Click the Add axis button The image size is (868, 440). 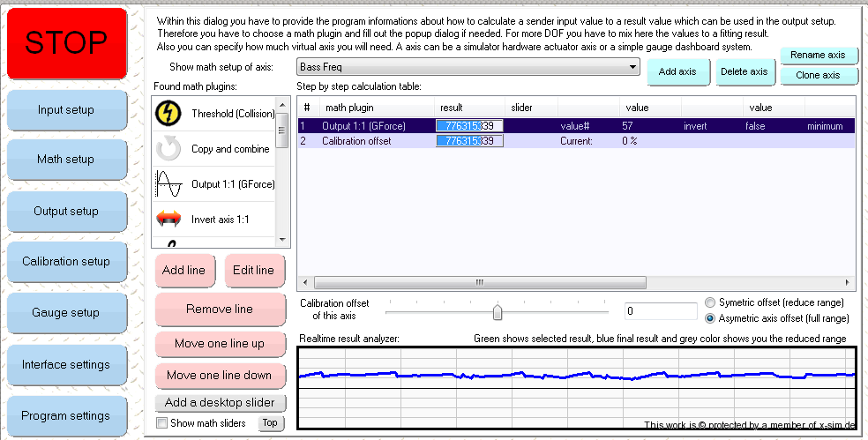pyautogui.click(x=677, y=71)
